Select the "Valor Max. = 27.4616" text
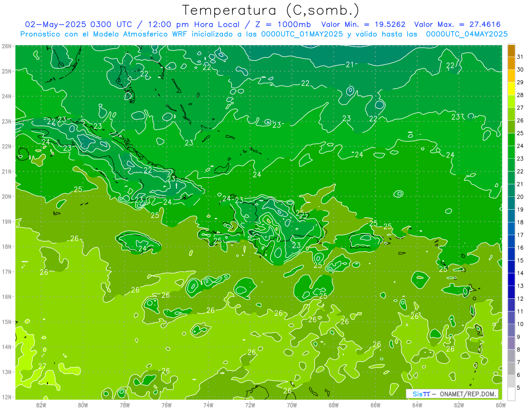This screenshot has width=532, height=411. 458,24
